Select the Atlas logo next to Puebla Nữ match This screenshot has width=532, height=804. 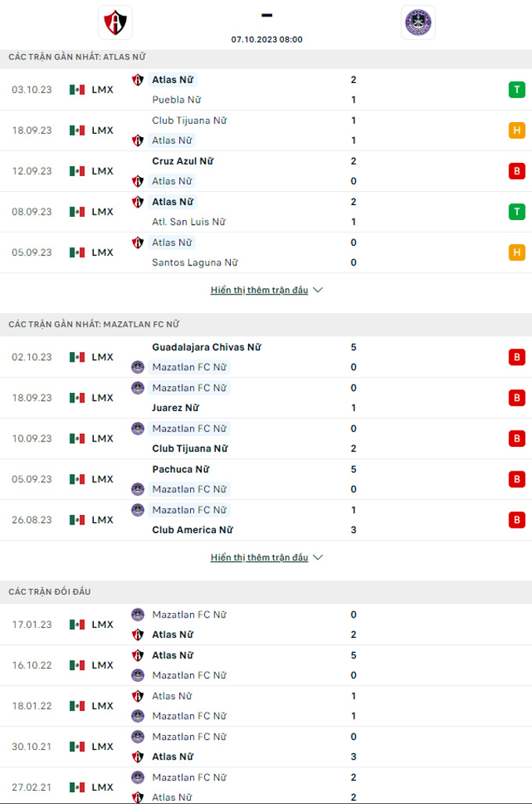[x=138, y=79]
